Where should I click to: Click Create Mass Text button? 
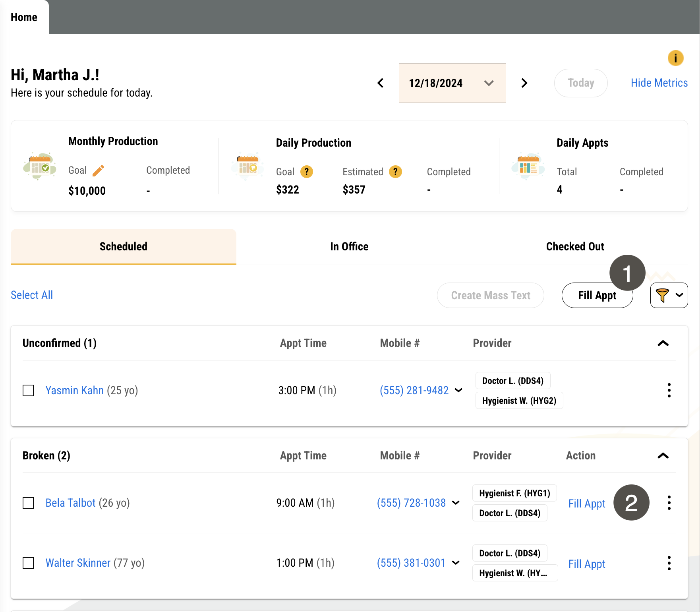click(491, 295)
